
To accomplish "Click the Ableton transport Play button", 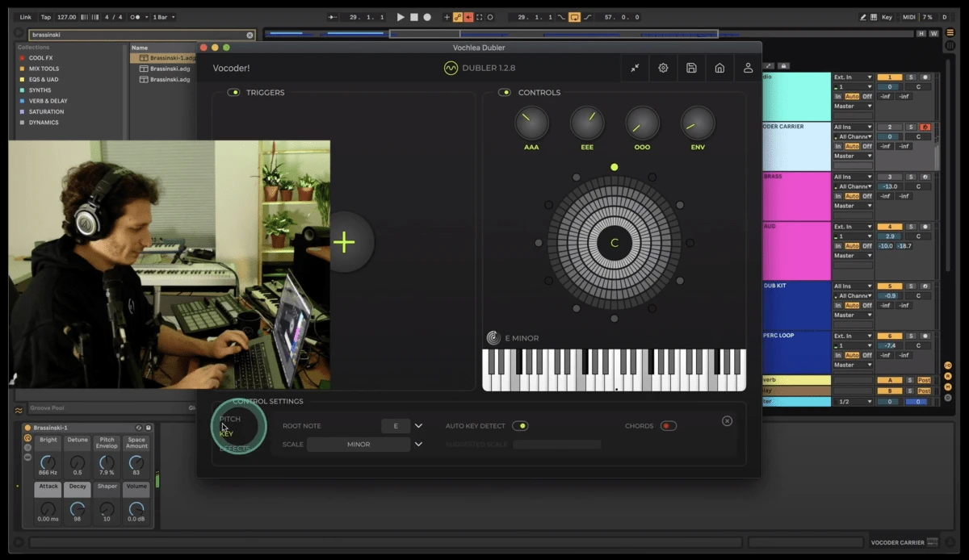I will [401, 17].
